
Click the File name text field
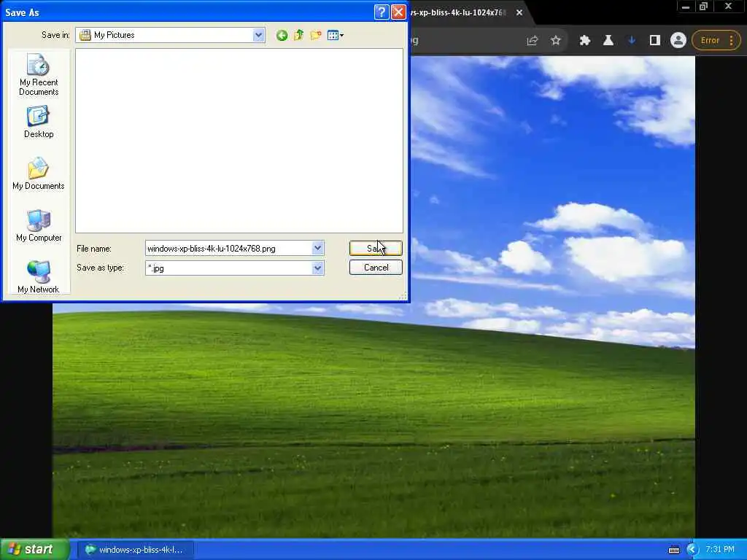coord(228,248)
